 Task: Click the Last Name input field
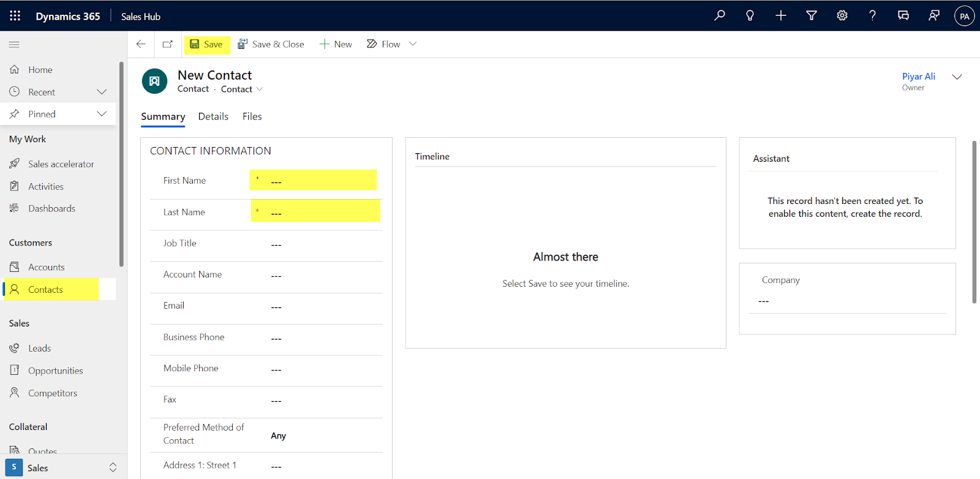point(315,211)
